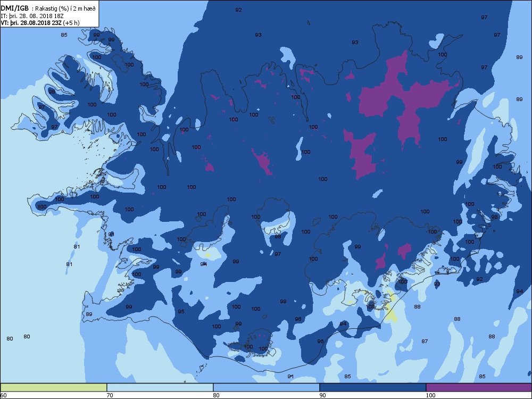This screenshot has height=399, width=532.
Task: Click the 87 humidity value on map
Action: pos(425,342)
